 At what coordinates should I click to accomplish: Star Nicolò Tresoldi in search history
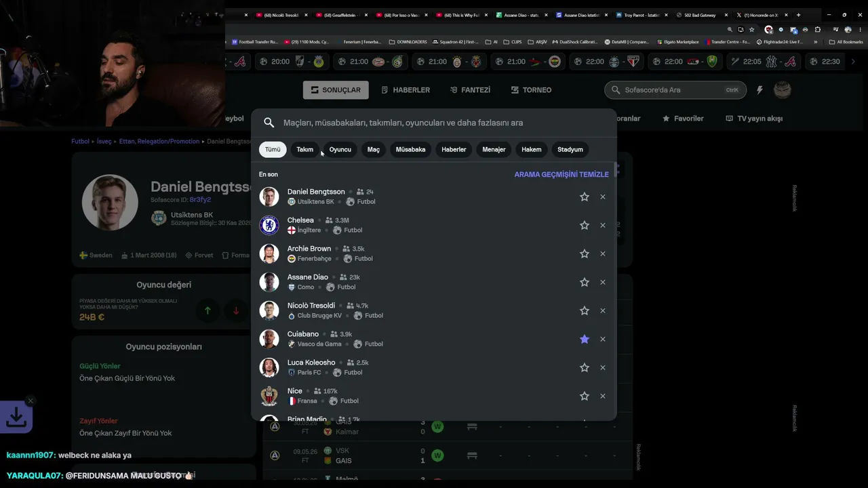[585, 310]
